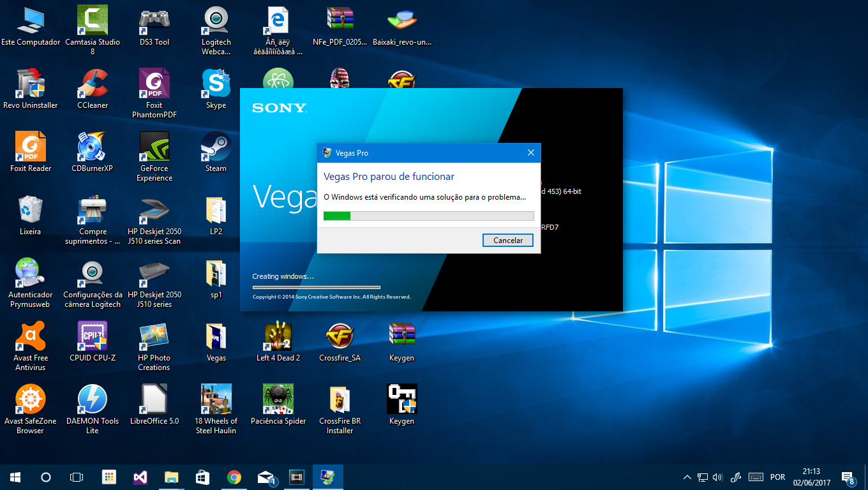
Task: Change POR input language indicator
Action: pos(777,477)
